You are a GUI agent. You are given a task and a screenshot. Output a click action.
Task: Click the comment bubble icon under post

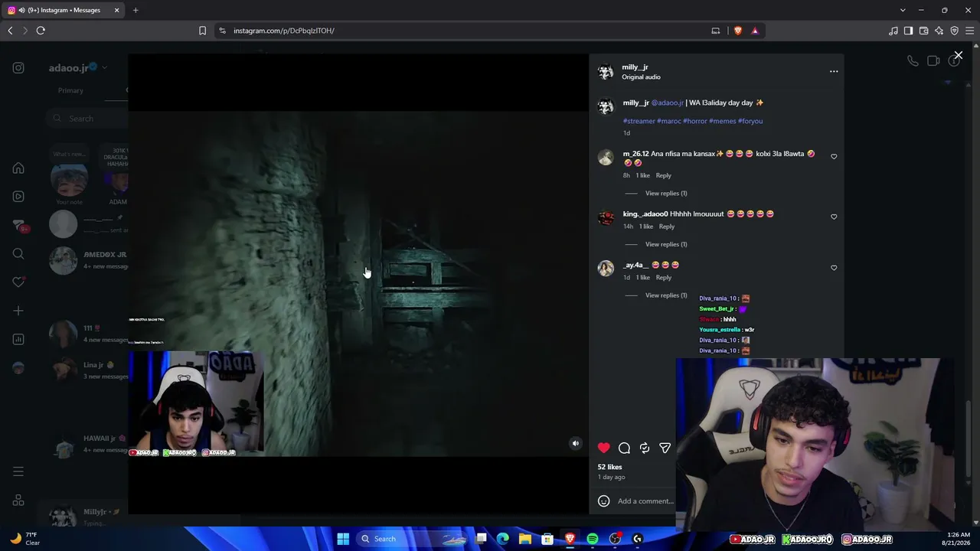point(624,448)
